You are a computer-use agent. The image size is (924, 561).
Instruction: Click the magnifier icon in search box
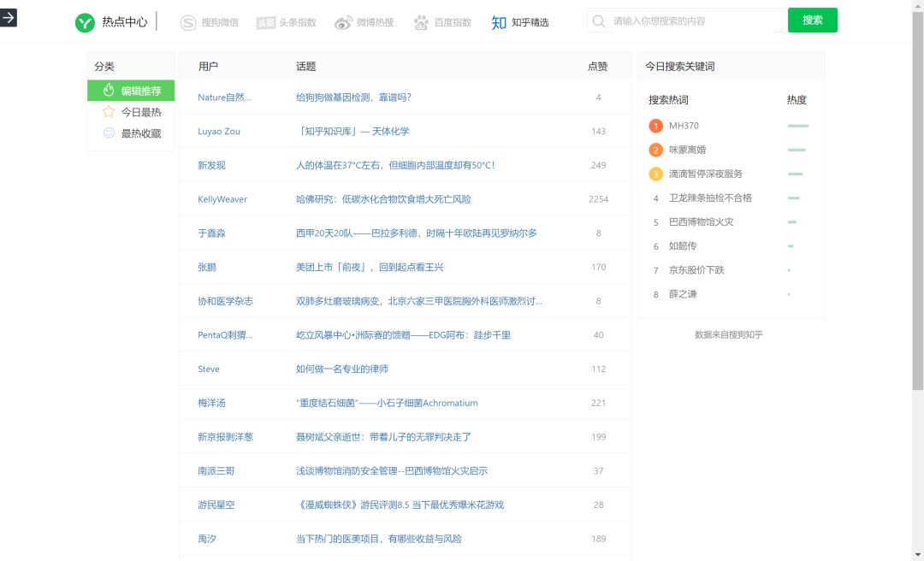(599, 21)
